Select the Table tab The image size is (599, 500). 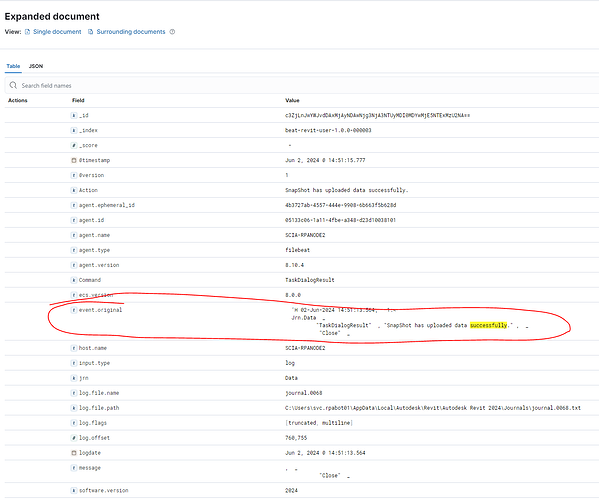coord(13,66)
